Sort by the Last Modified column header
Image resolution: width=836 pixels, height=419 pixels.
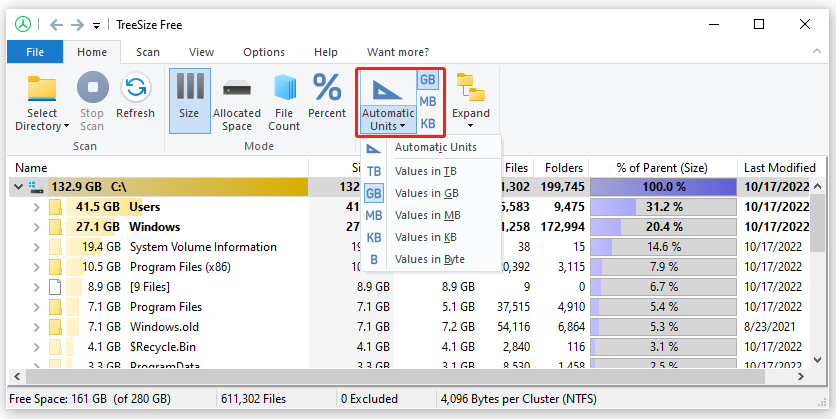point(779,168)
